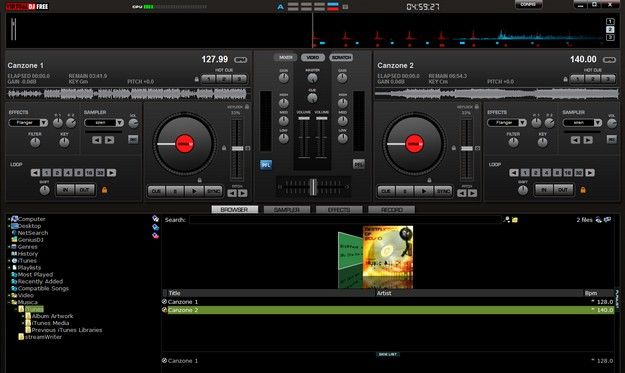Click SYNC on the left deck

214,191
